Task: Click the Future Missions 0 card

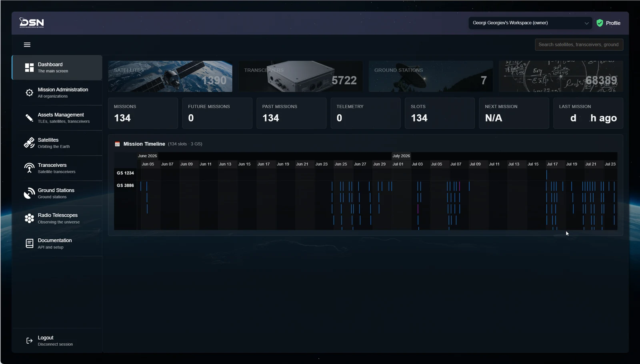Action: pos(217,113)
